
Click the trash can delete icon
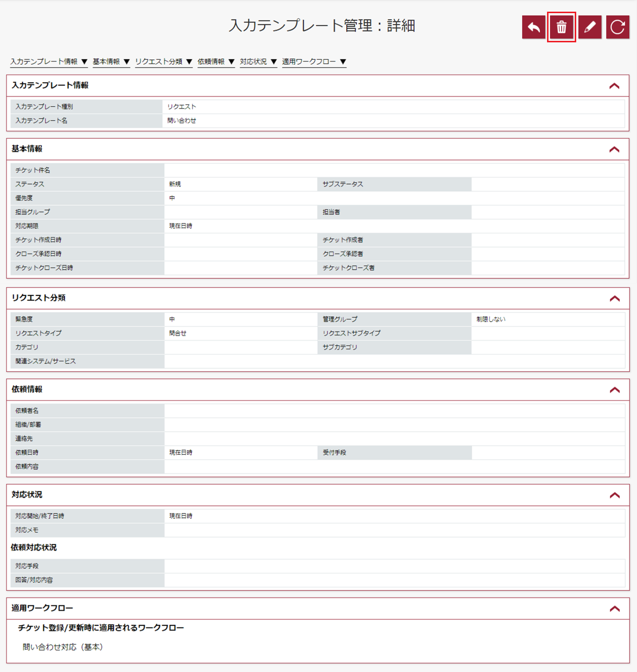coord(562,27)
